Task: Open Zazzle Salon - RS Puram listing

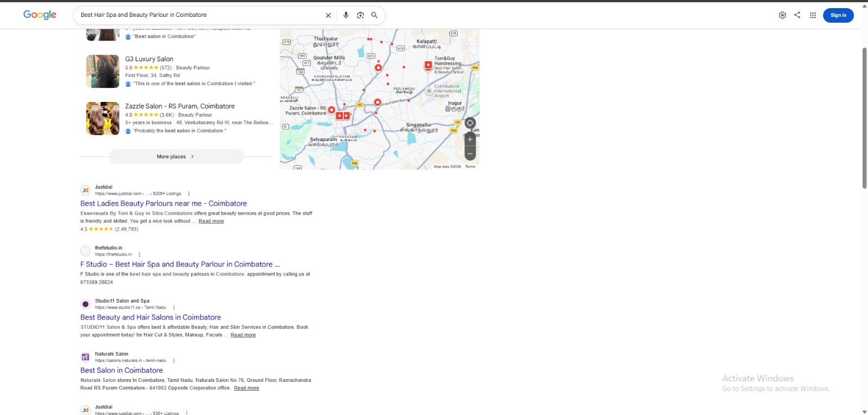Action: 180,106
